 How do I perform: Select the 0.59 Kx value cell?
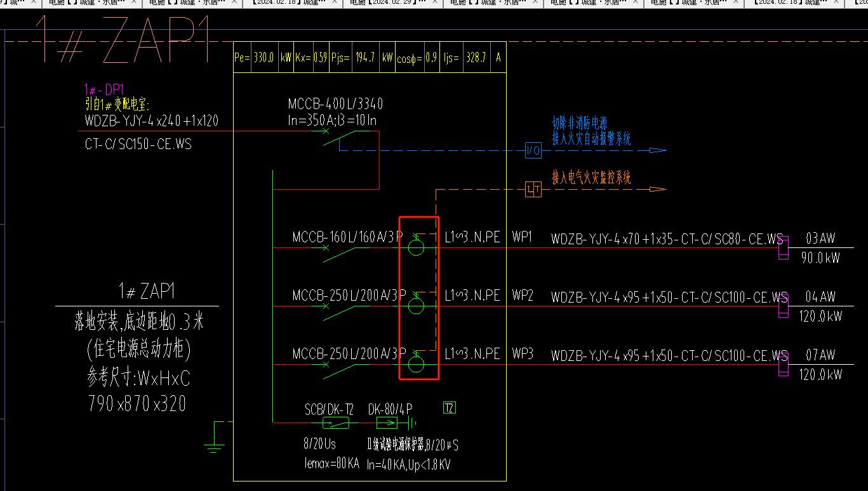320,57
